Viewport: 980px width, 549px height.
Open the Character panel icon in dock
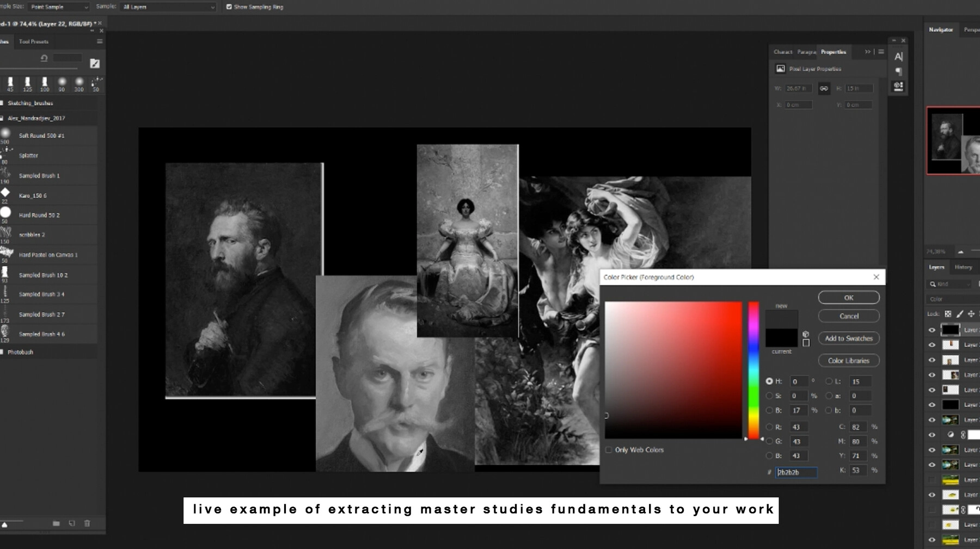(898, 57)
